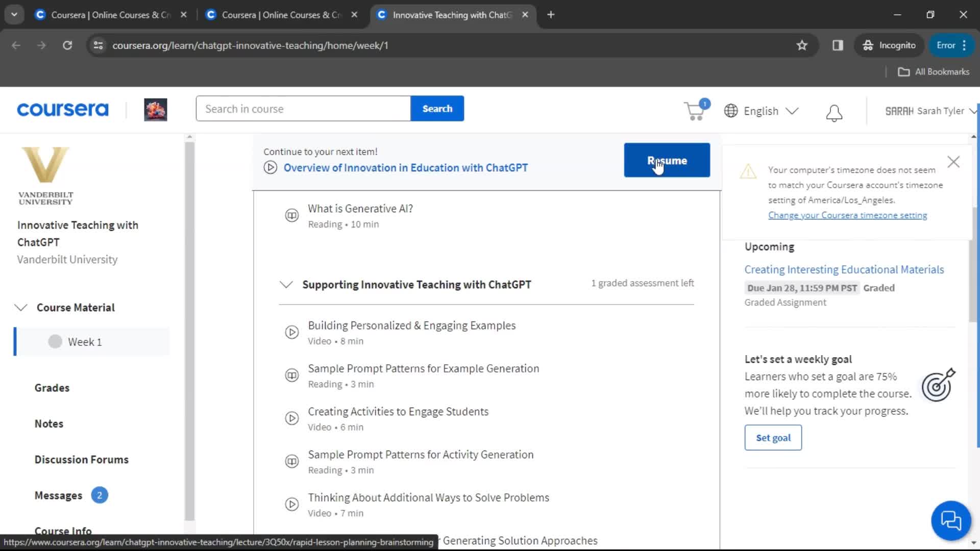Click the browser address bar URL
This screenshot has height=551, width=980.
[x=250, y=45]
